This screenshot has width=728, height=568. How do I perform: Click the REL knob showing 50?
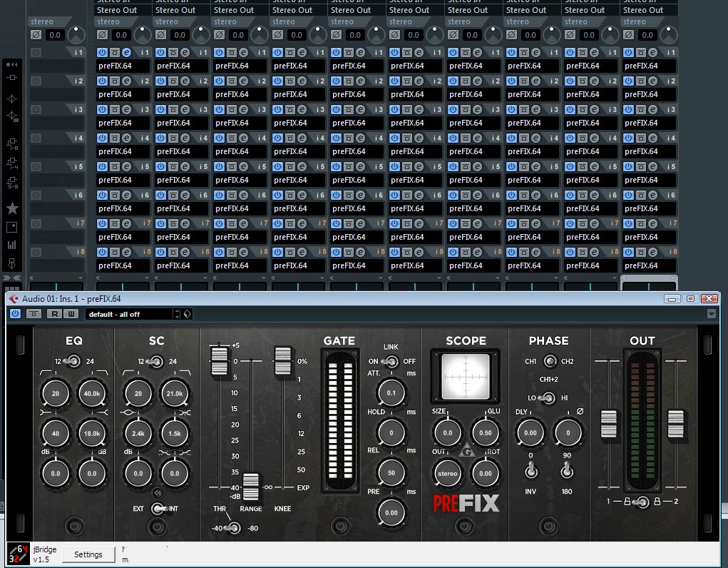coord(391,472)
